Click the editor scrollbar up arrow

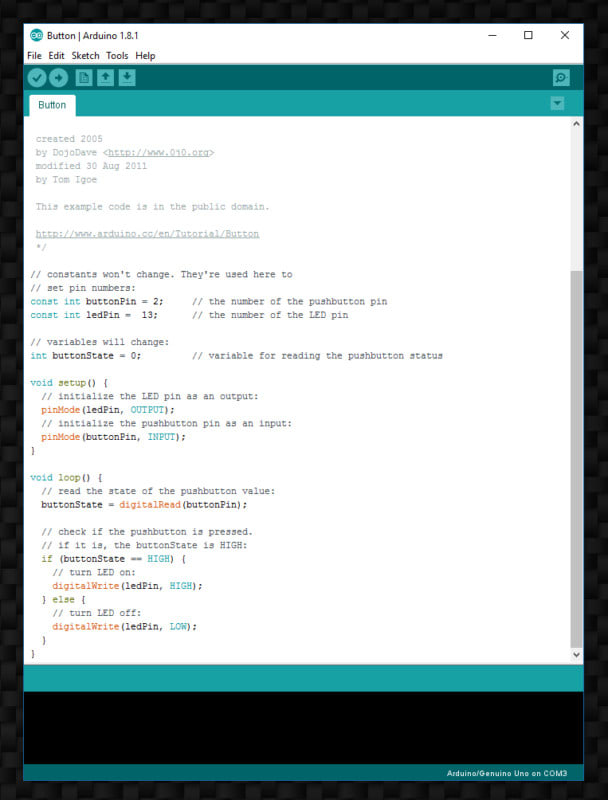click(x=576, y=123)
